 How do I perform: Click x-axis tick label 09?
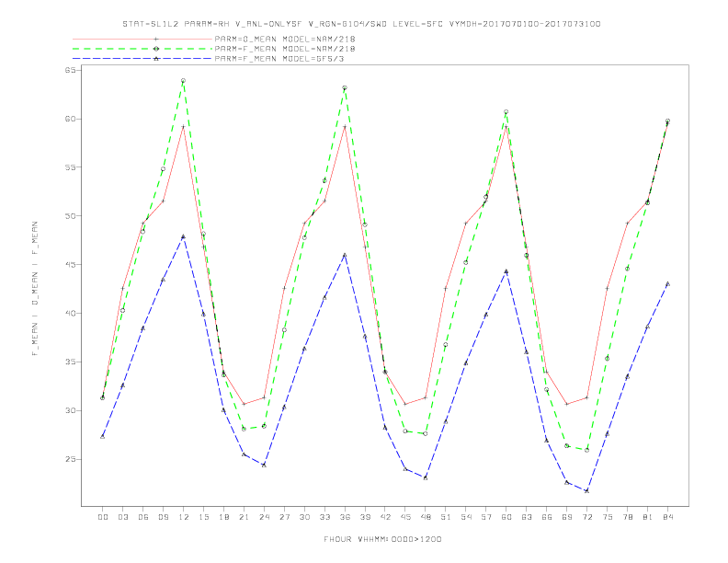tap(163, 517)
